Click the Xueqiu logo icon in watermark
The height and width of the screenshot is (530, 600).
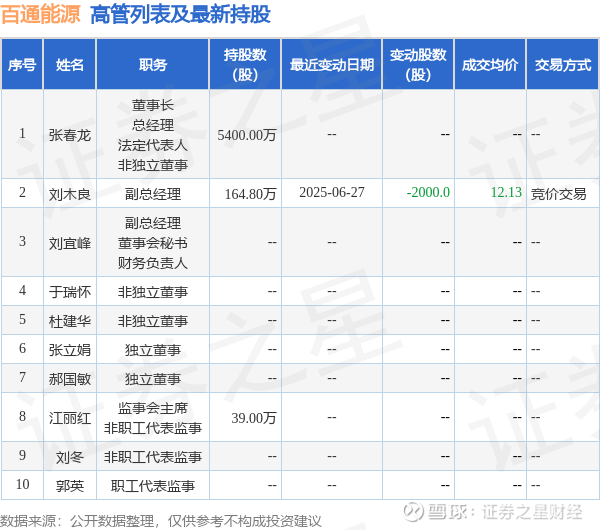pos(414,511)
